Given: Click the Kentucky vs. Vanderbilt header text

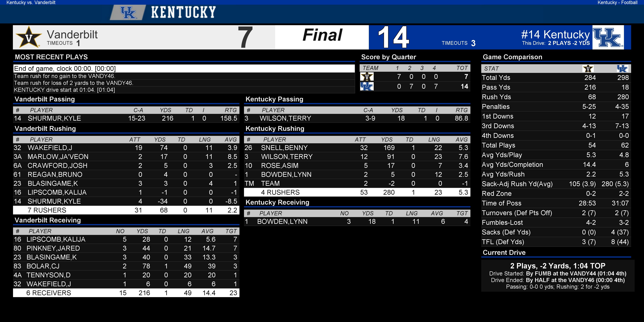Looking at the screenshot, I should click(x=31, y=2).
